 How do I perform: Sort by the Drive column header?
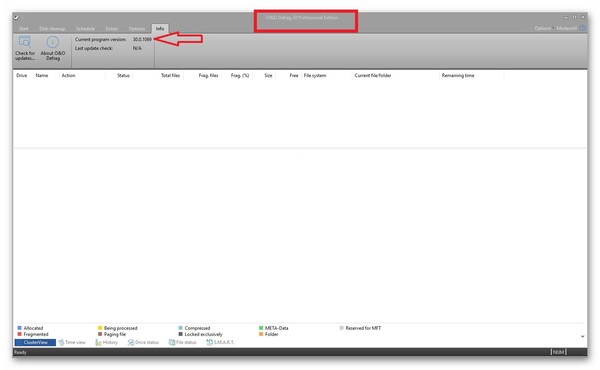pyautogui.click(x=22, y=75)
